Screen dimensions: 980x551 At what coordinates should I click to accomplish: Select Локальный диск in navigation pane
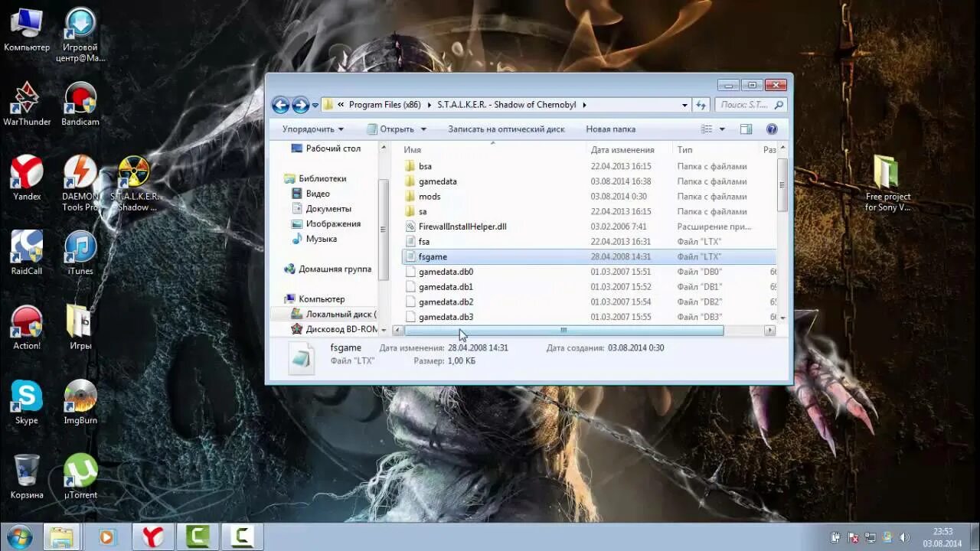click(x=334, y=314)
